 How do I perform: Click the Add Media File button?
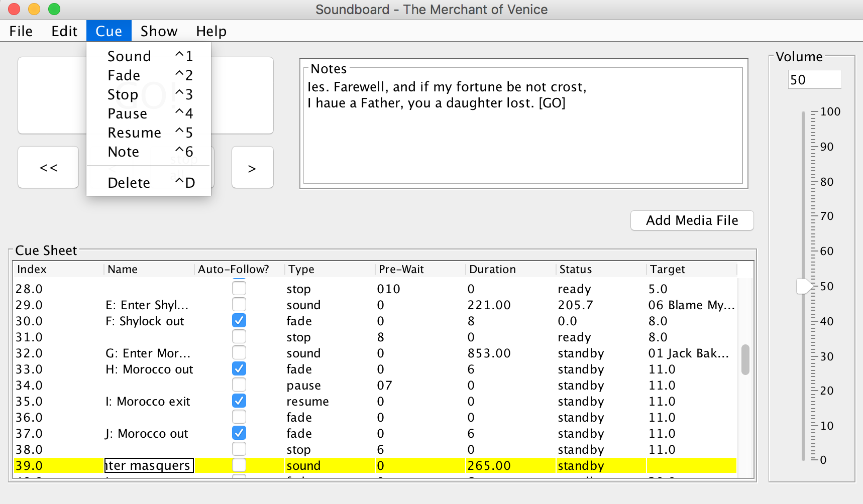pos(692,220)
